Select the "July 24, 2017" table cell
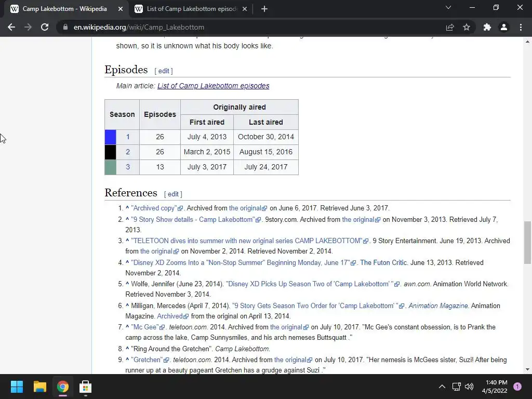532x399 pixels. [266, 167]
